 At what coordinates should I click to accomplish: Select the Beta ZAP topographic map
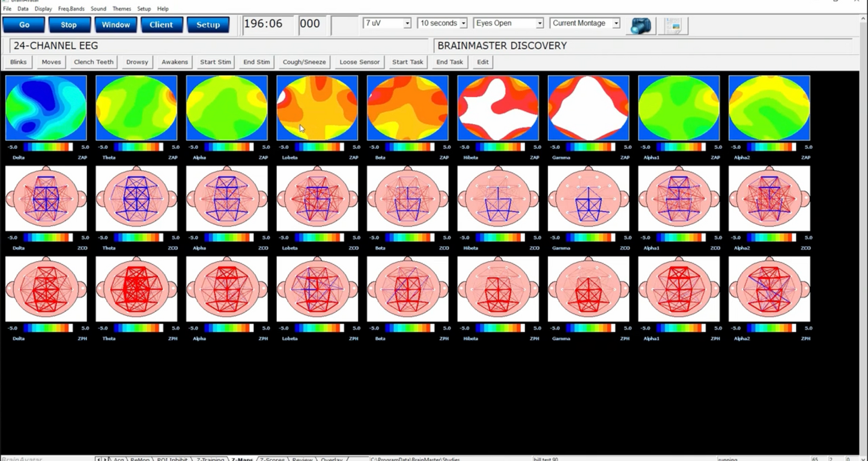[408, 108]
